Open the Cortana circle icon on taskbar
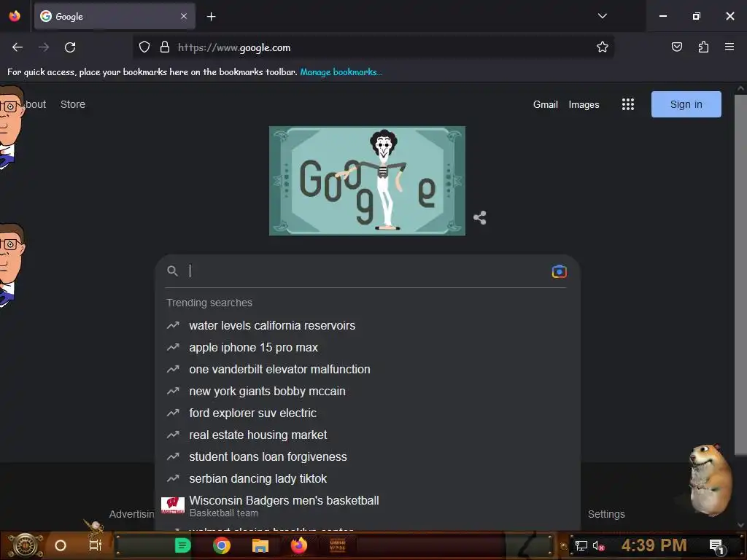Image resolution: width=747 pixels, height=560 pixels. (61, 545)
